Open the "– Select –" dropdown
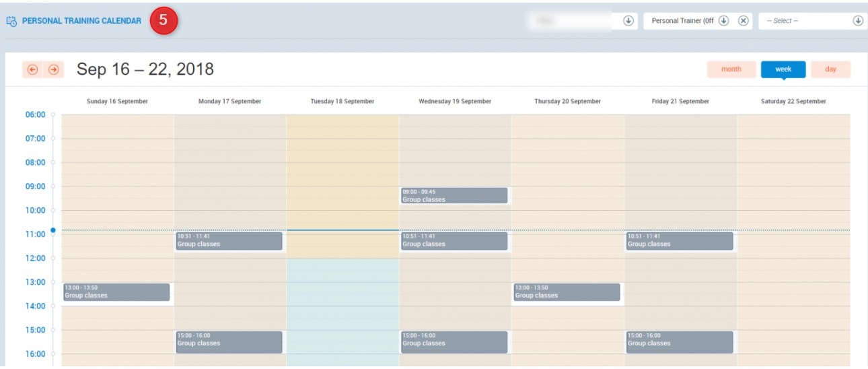The width and height of the screenshot is (868, 369). [811, 21]
